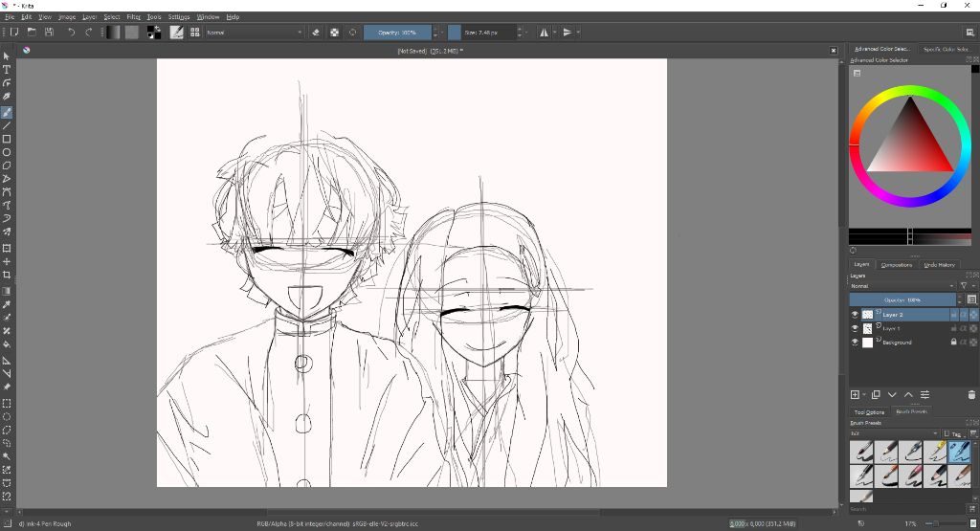Click the Open File folder icon
The image size is (980, 531).
(32, 32)
